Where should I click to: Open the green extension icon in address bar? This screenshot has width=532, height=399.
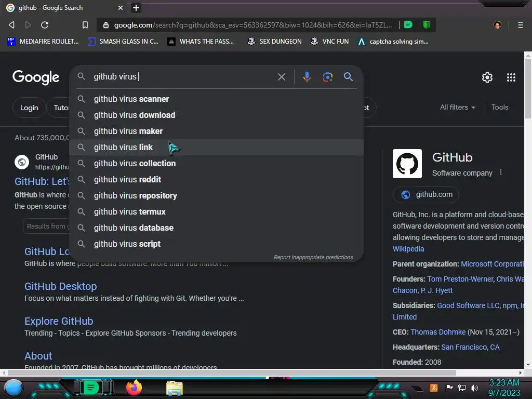[x=408, y=24]
